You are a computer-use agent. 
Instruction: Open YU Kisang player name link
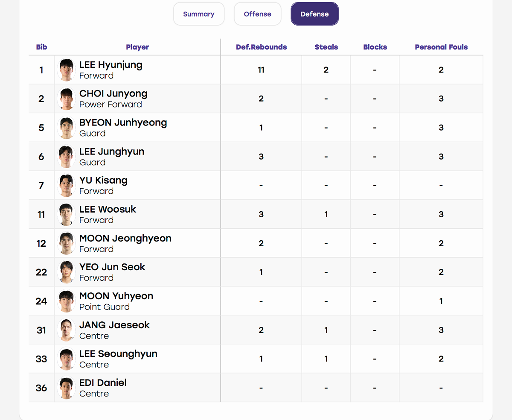coord(103,180)
